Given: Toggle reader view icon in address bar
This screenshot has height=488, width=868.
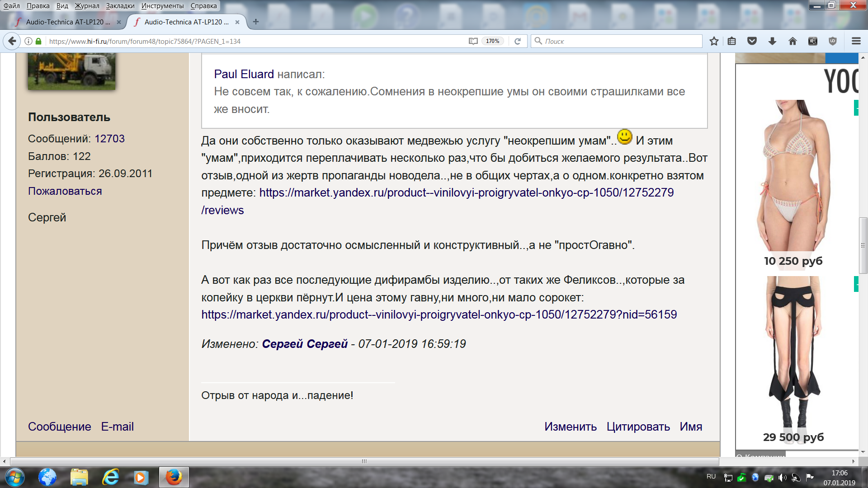Looking at the screenshot, I should point(473,41).
